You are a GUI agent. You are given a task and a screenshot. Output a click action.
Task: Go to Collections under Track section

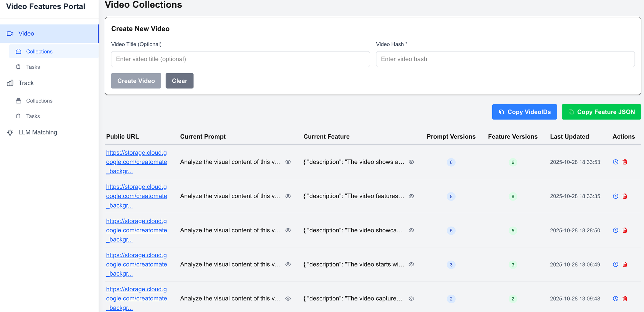tap(39, 101)
